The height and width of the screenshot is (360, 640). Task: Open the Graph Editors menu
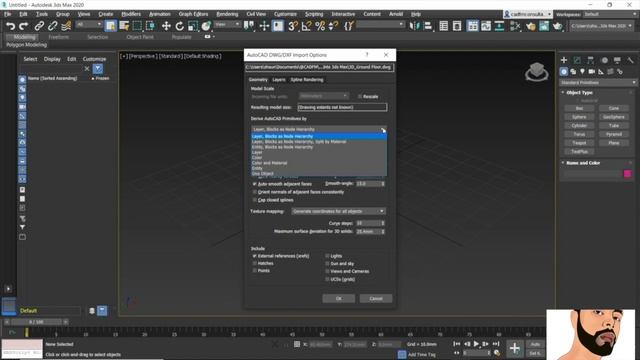[193, 14]
